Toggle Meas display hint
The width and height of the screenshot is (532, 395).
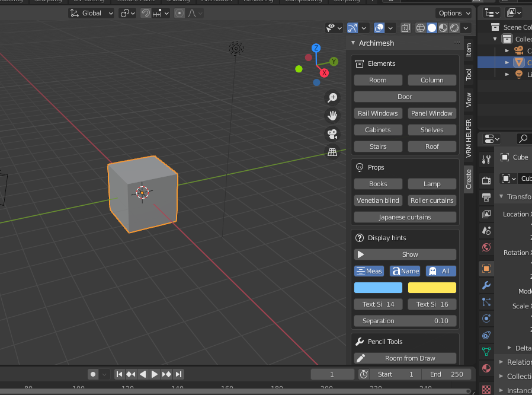coord(369,271)
